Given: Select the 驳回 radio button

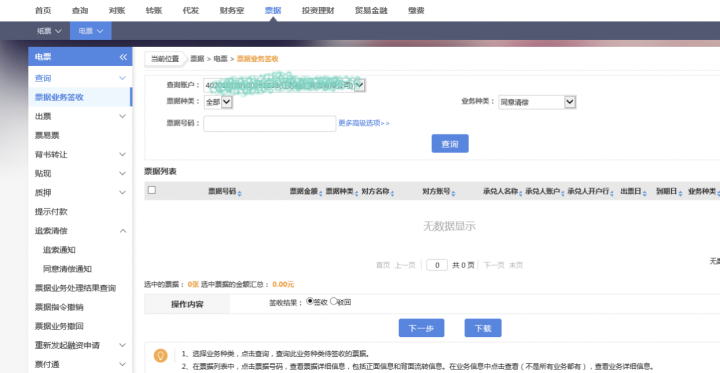Looking at the screenshot, I should tap(333, 301).
